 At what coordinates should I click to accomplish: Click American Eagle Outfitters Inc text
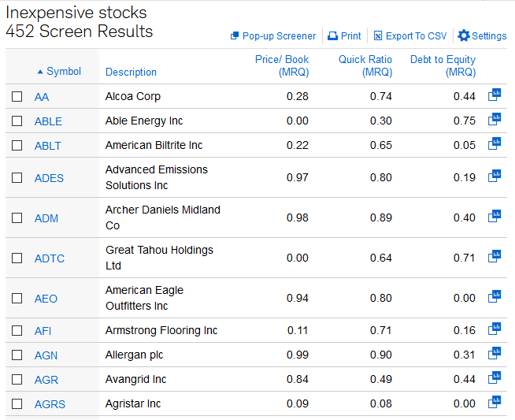tap(144, 298)
